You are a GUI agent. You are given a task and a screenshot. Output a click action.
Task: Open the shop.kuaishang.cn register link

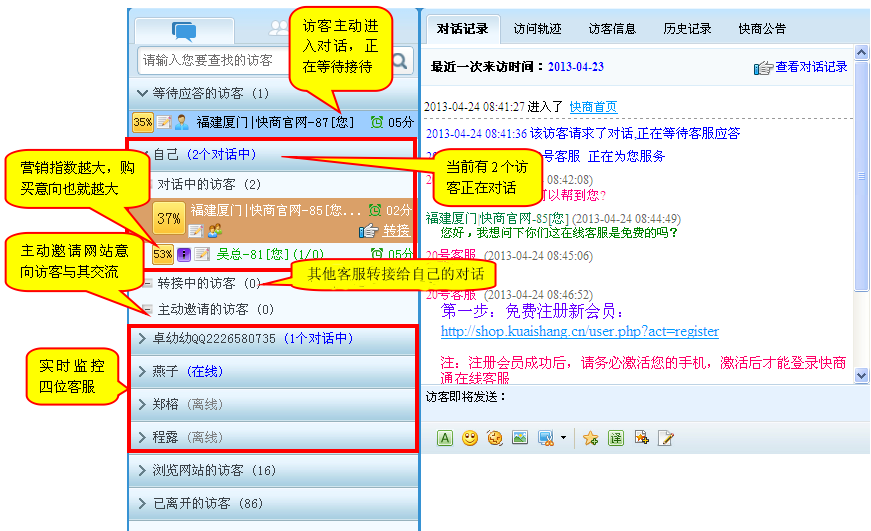(x=579, y=331)
